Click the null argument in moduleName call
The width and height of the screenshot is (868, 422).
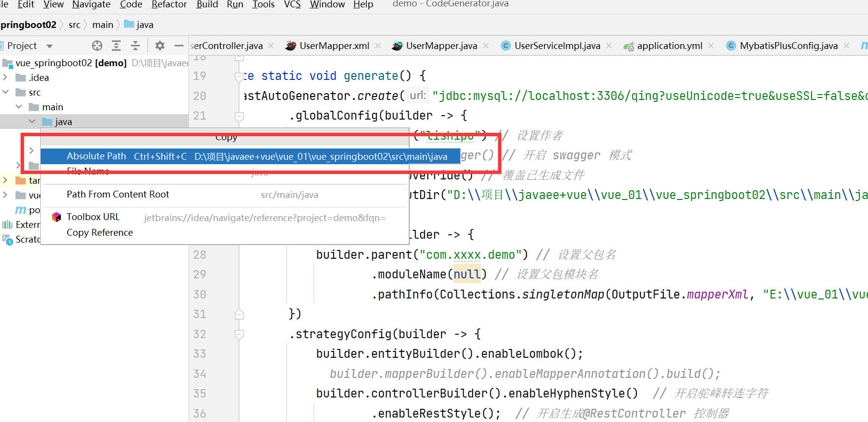coord(467,274)
